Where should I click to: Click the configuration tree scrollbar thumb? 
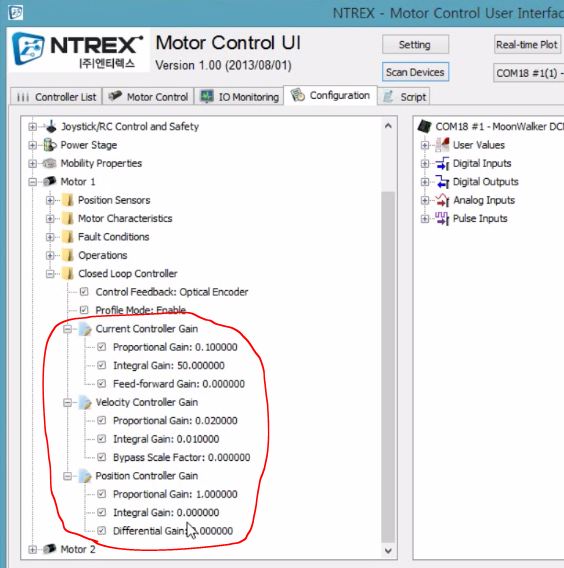388,366
